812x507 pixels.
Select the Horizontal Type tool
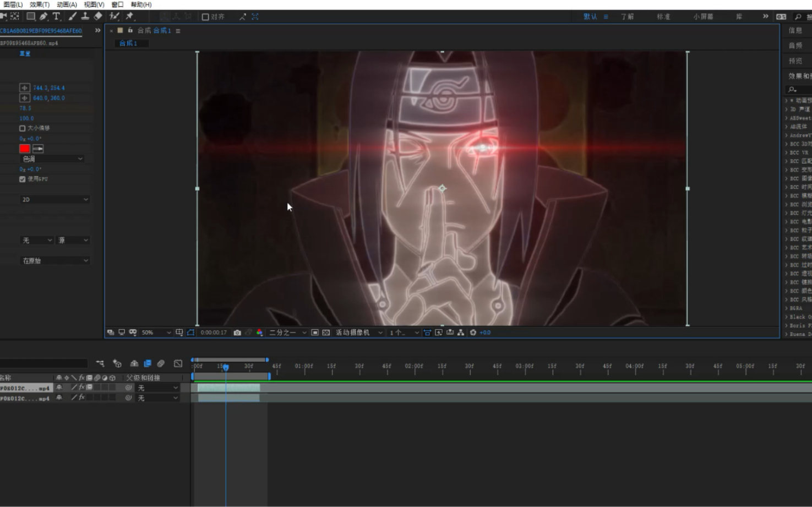pos(56,17)
